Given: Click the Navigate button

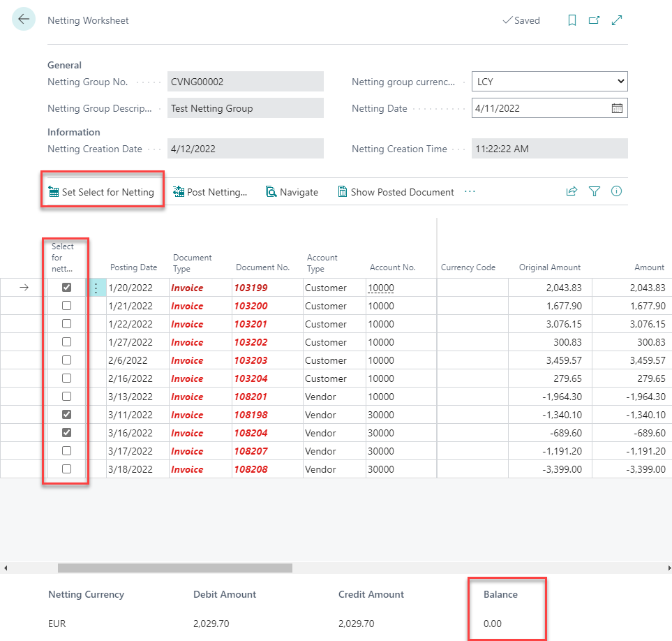Looking at the screenshot, I should [x=292, y=192].
